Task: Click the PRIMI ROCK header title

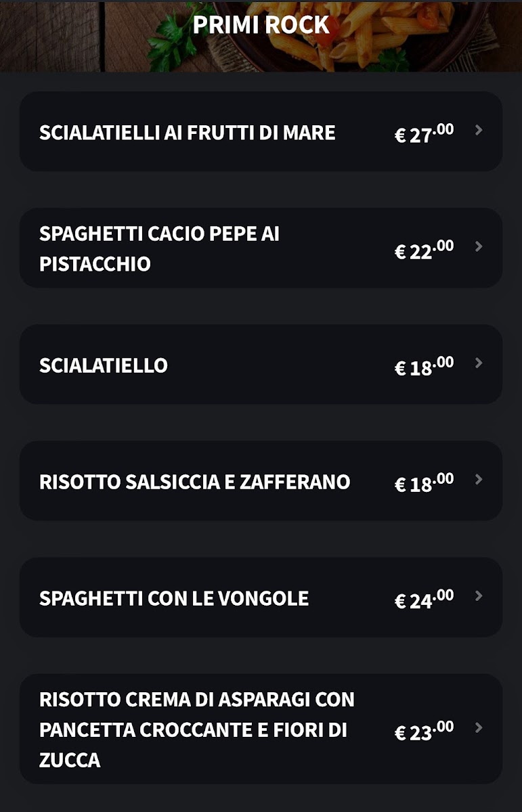Action: (261, 25)
